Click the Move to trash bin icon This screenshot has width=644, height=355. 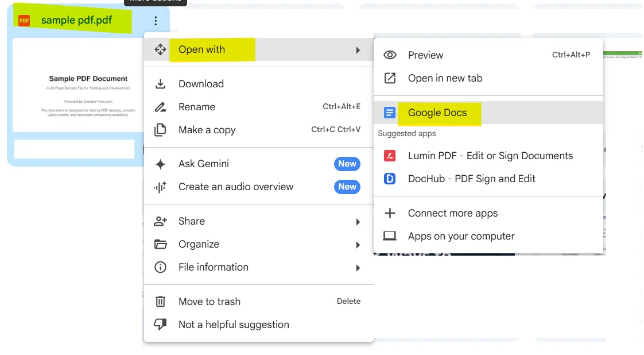[160, 302]
